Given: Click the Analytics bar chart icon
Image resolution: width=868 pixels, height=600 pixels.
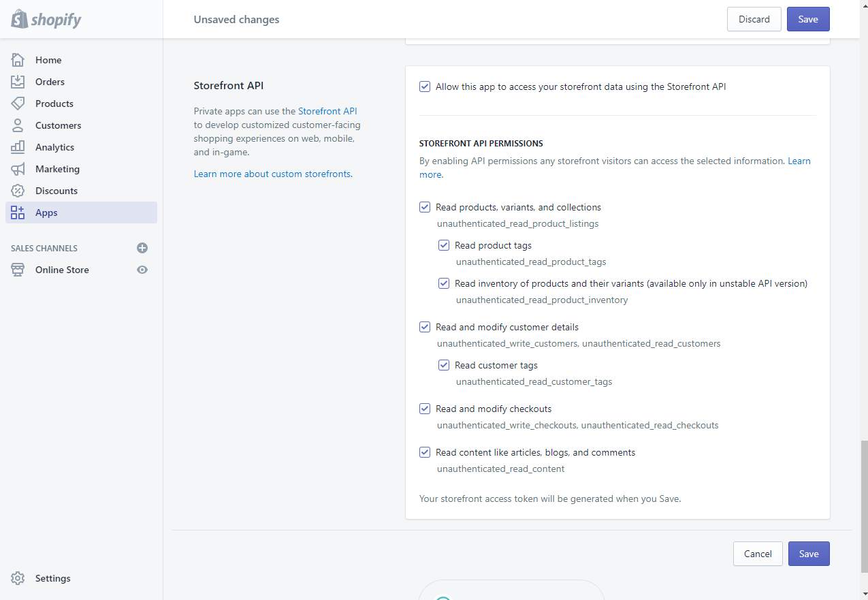Looking at the screenshot, I should (x=18, y=147).
